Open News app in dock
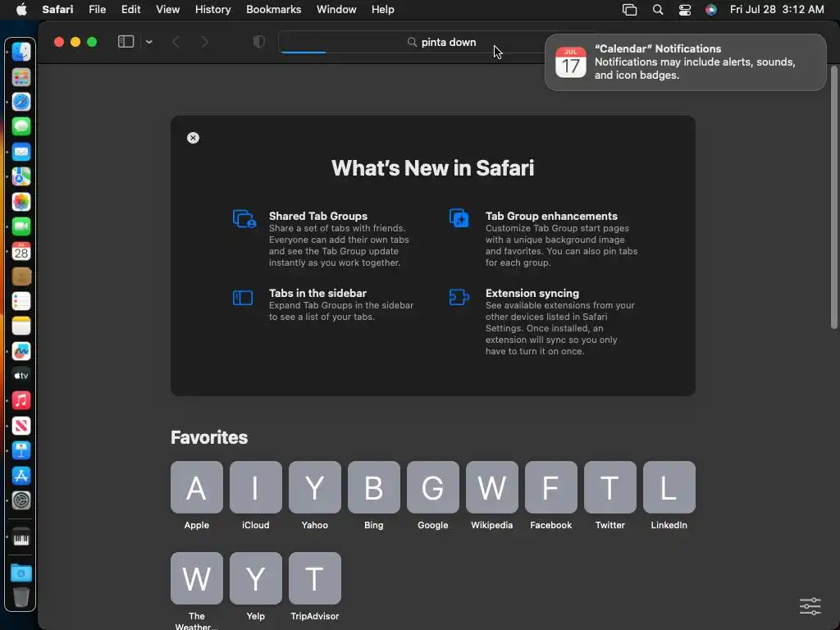 21,426
